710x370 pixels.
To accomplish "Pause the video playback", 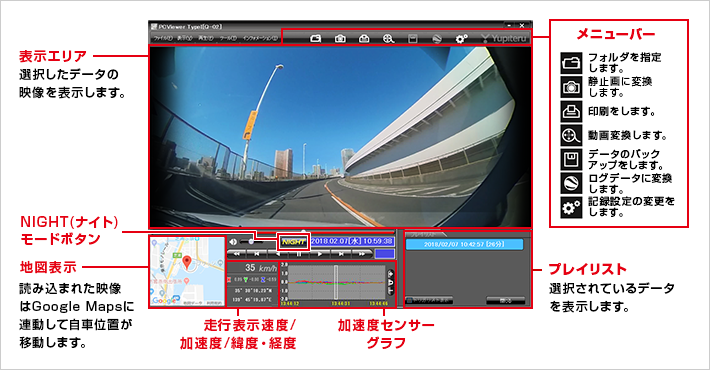I will coord(299,254).
